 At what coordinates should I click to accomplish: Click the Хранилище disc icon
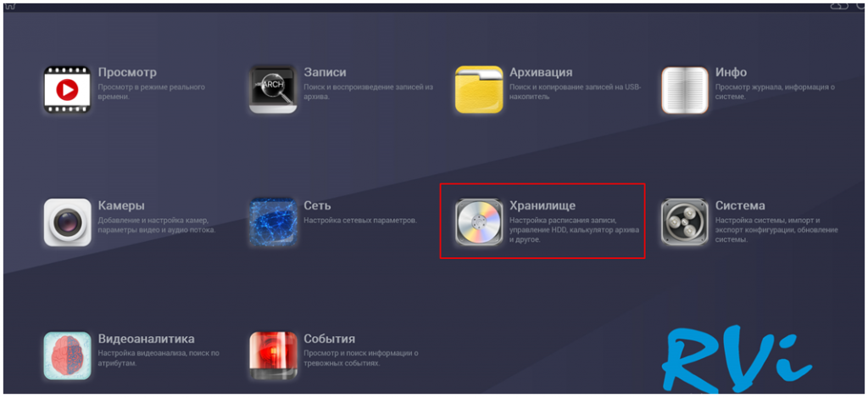click(x=479, y=222)
